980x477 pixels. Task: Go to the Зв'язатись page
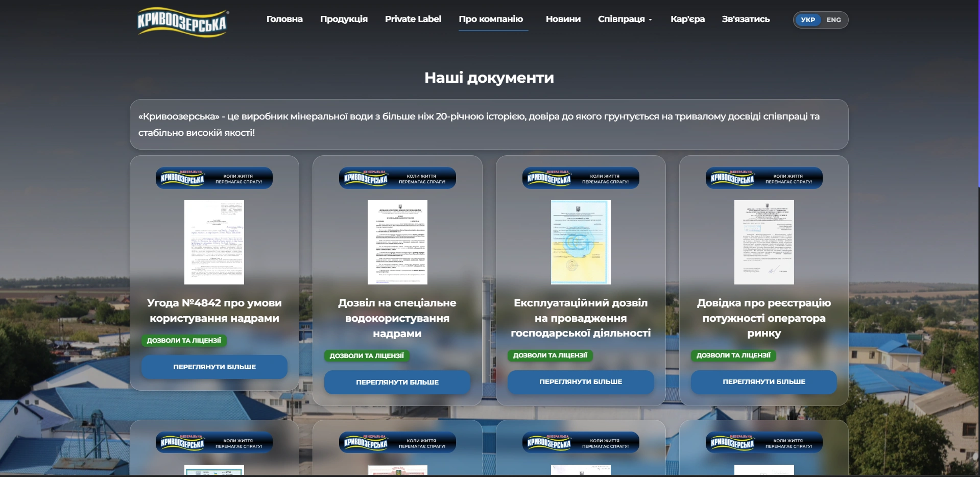(x=746, y=19)
